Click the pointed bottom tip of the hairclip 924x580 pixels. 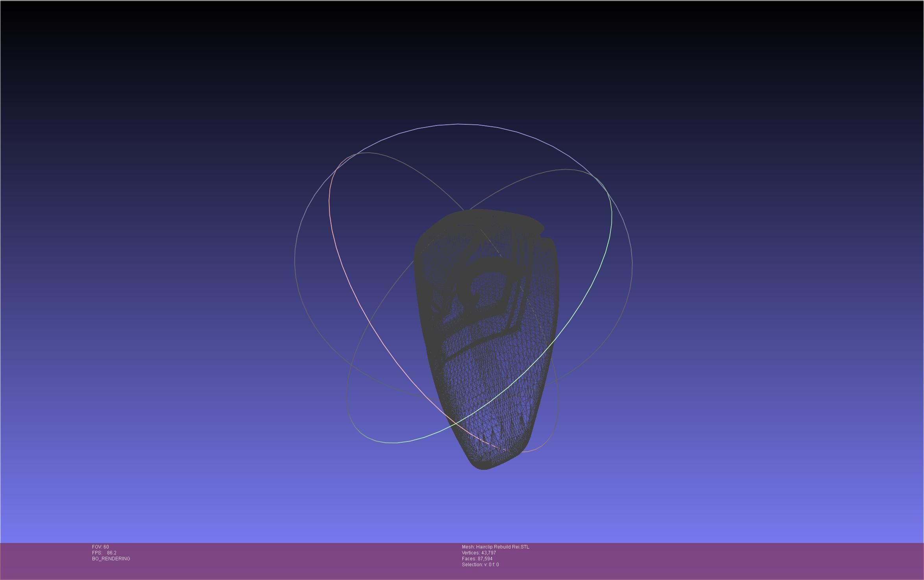483,466
